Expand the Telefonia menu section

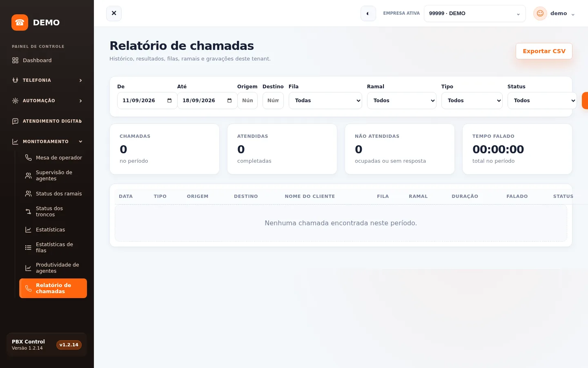[47, 80]
